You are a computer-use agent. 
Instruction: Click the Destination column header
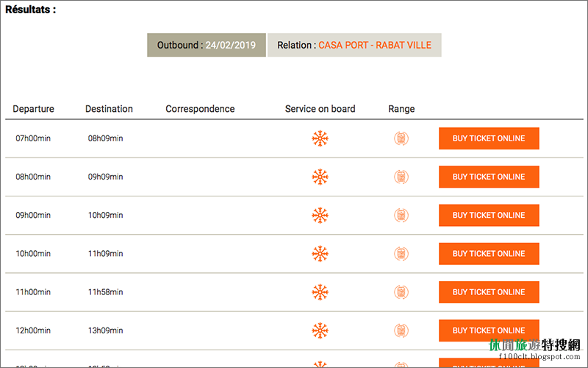click(109, 109)
